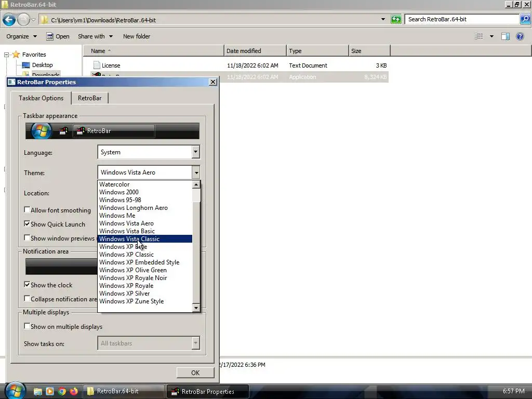This screenshot has width=532, height=399.
Task: Close the RetroBar Properties dialog
Action: click(x=212, y=82)
